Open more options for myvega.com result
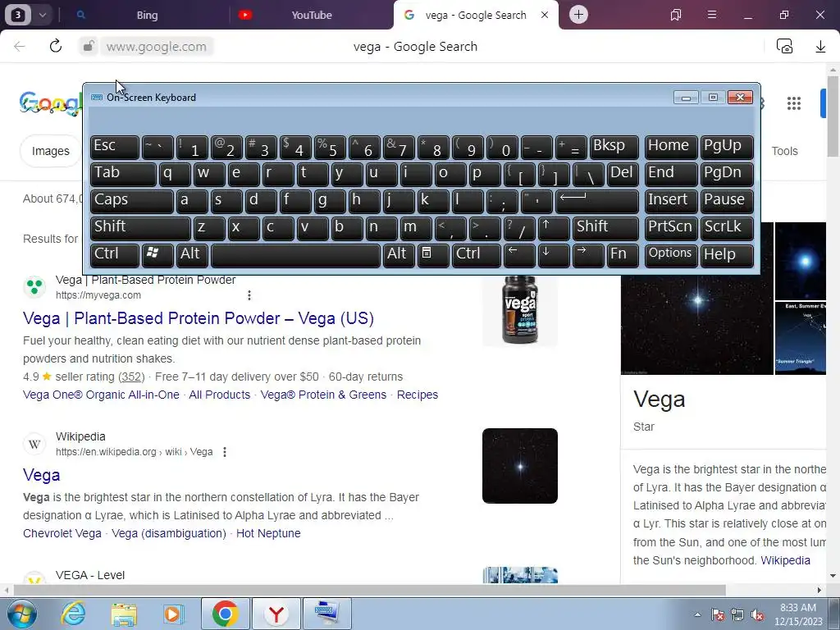Viewport: 840px width, 630px height. (x=249, y=295)
